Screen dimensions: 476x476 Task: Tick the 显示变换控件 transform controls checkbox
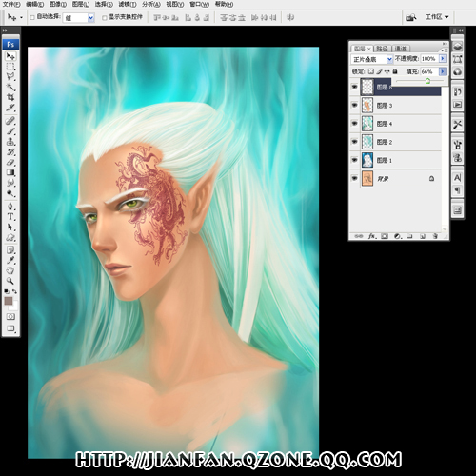point(104,18)
